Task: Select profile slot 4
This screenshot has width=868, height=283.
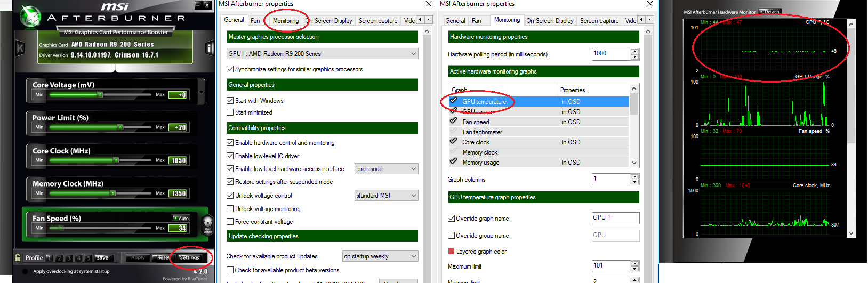Action: pyautogui.click(x=78, y=258)
